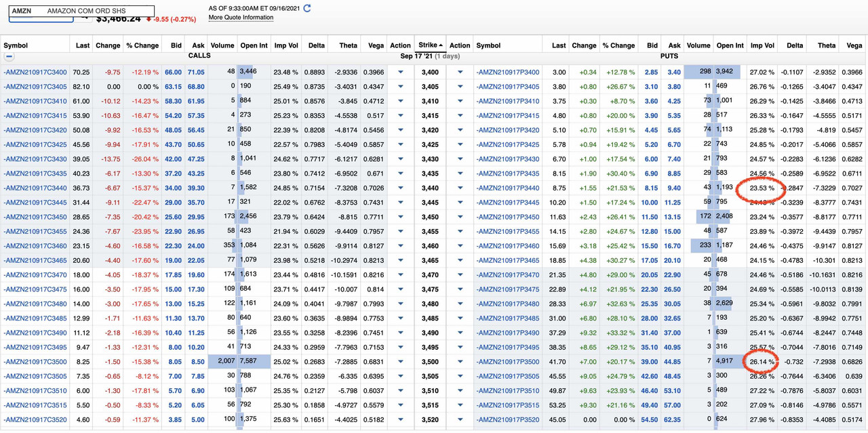Click the AMZN symbol box at top

82,12
